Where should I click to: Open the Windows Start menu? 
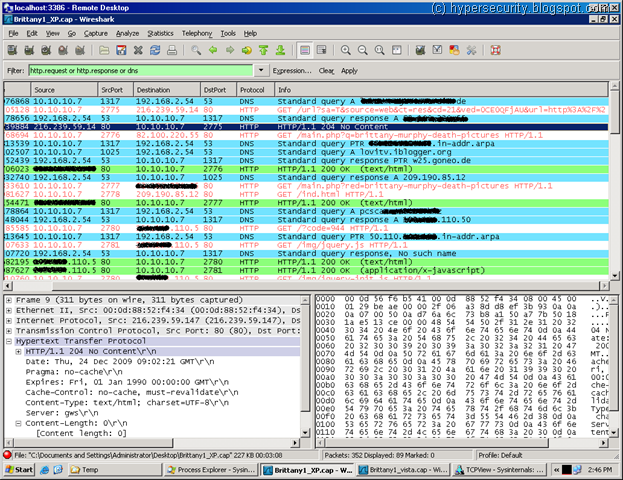tap(19, 470)
